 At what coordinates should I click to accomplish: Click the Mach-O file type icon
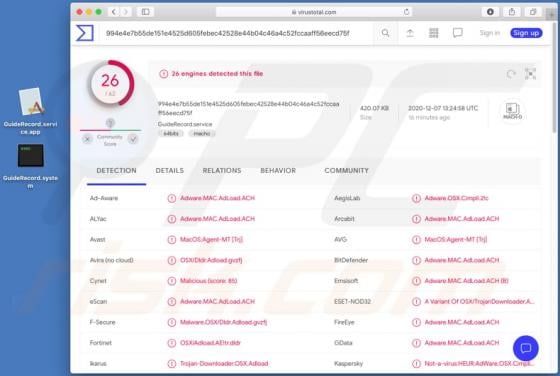pyautogui.click(x=512, y=111)
